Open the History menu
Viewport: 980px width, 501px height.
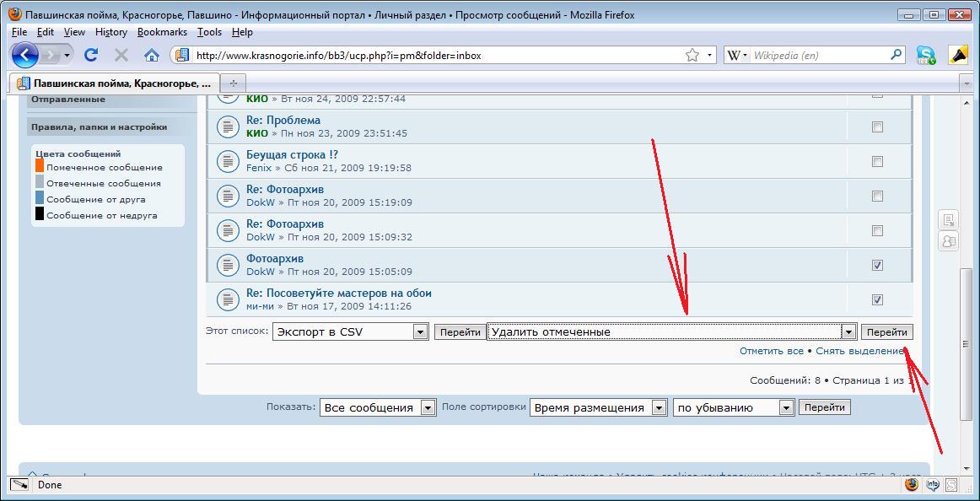pos(110,32)
